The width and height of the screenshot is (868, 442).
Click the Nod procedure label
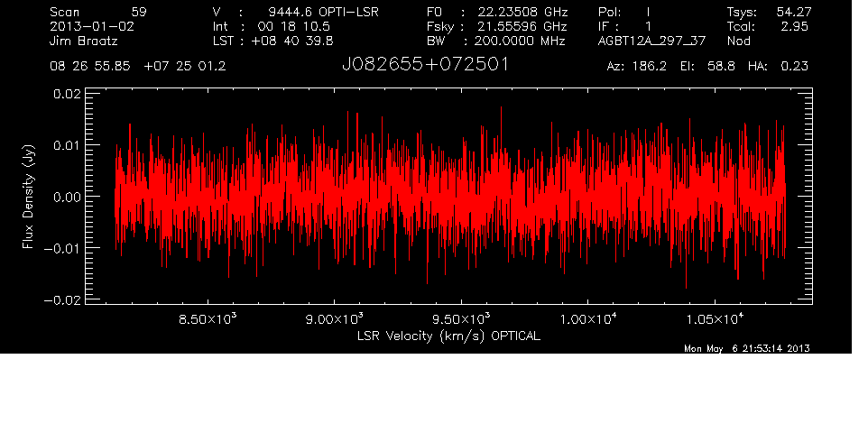(x=738, y=41)
